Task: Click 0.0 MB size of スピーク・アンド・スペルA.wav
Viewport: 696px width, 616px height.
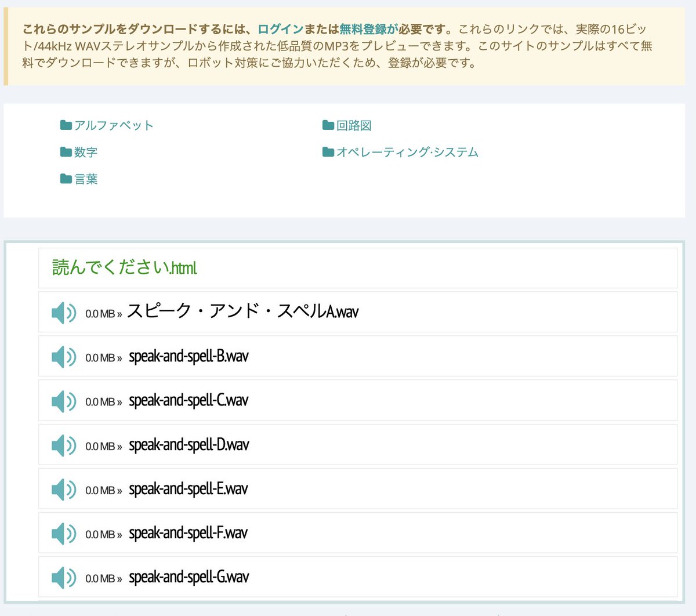Action: point(100,314)
